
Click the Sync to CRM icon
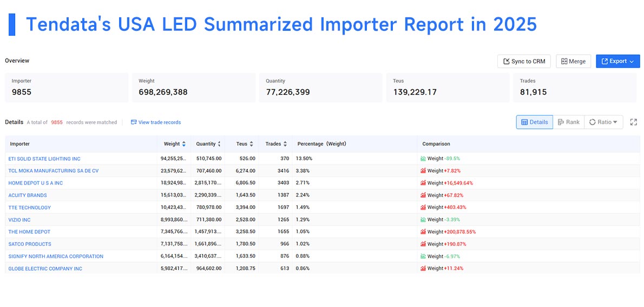[x=506, y=61]
